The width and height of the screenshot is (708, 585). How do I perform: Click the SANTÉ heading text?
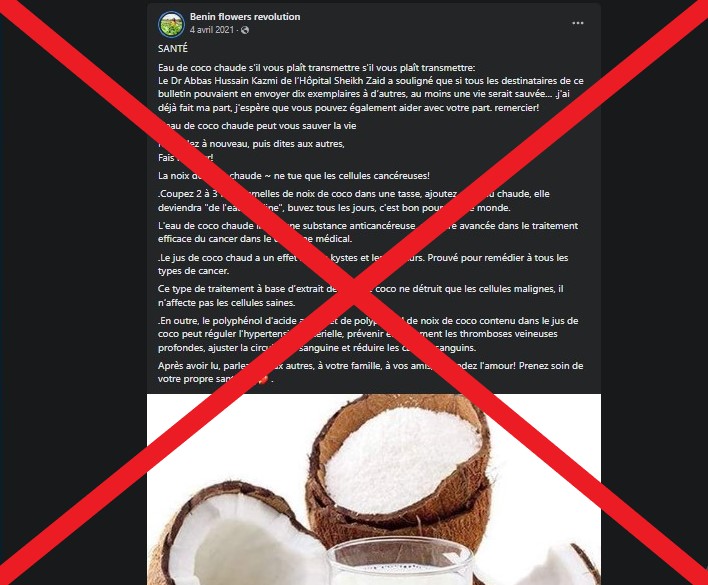point(173,48)
